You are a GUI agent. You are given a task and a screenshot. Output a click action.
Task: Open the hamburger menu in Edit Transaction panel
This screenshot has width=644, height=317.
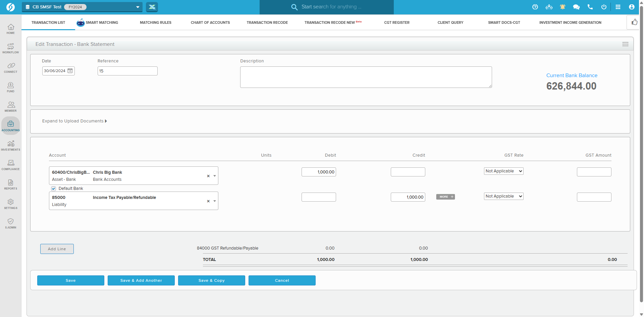point(625,44)
